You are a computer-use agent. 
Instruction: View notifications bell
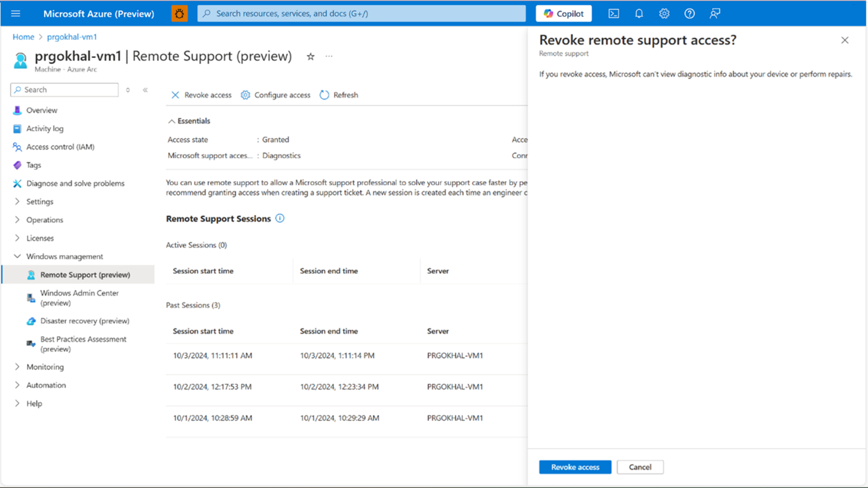[x=638, y=13]
